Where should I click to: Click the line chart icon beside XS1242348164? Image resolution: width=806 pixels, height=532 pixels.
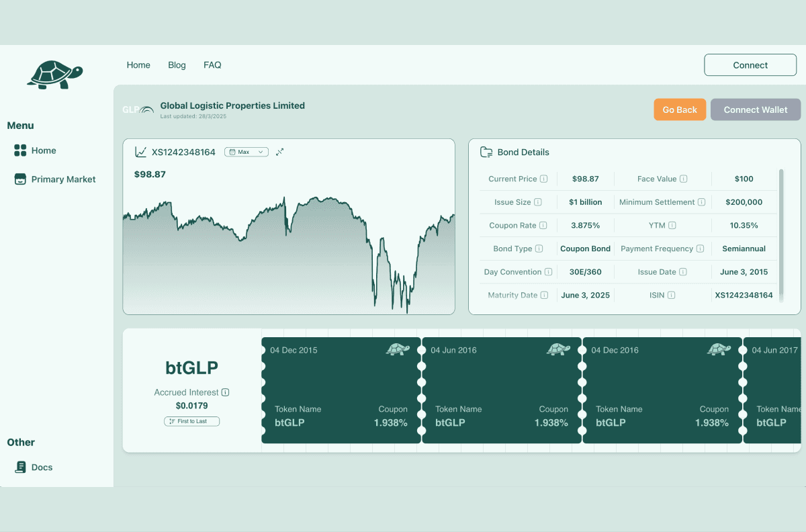coord(140,152)
